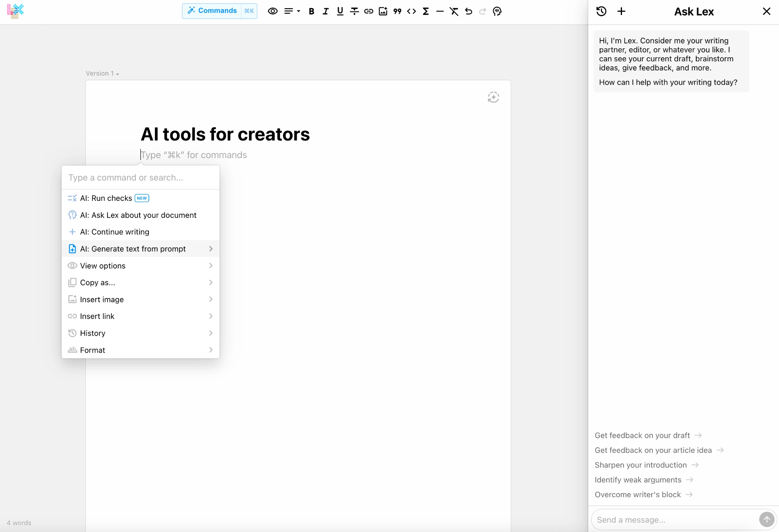Clear formatting using the crossed-out icon

click(454, 11)
